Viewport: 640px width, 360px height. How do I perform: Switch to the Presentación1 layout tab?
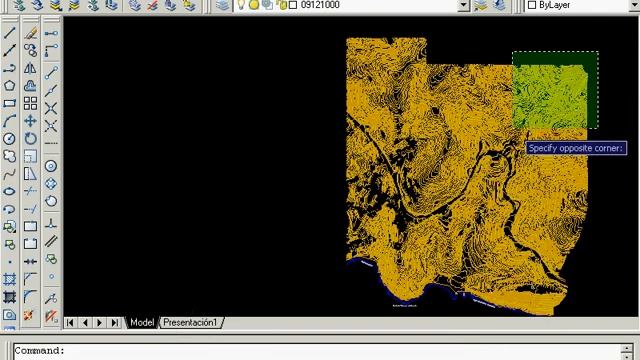click(190, 322)
